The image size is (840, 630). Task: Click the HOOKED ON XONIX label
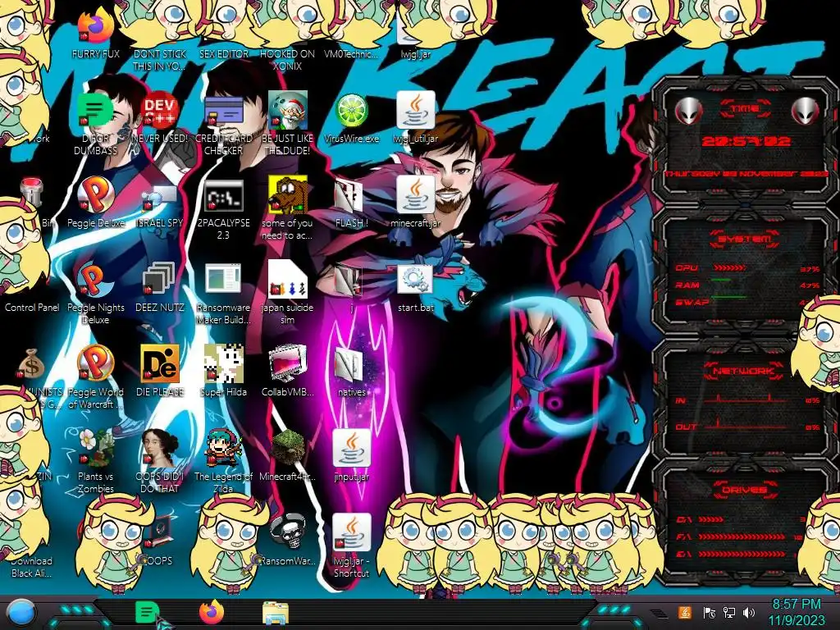click(288, 60)
